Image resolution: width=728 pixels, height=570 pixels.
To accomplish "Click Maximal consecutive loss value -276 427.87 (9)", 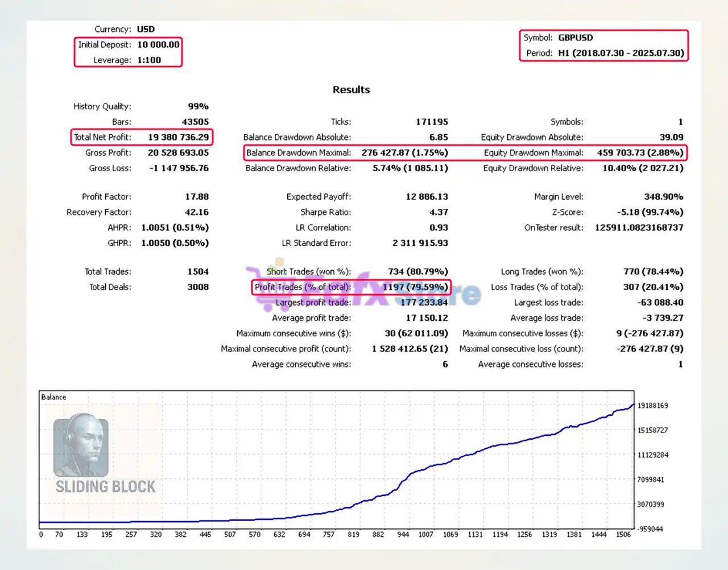I will click(x=650, y=349).
